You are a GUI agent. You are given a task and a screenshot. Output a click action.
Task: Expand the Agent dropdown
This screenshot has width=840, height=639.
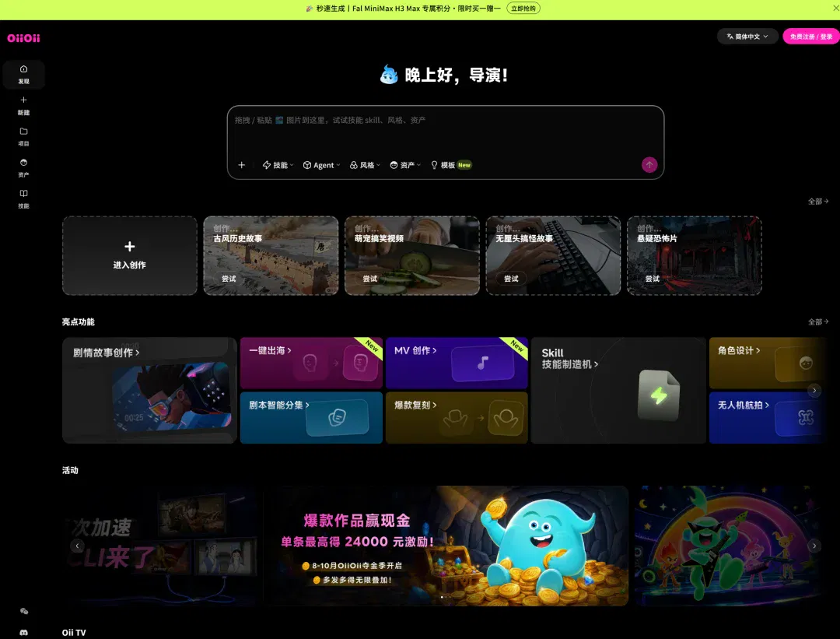tap(321, 165)
